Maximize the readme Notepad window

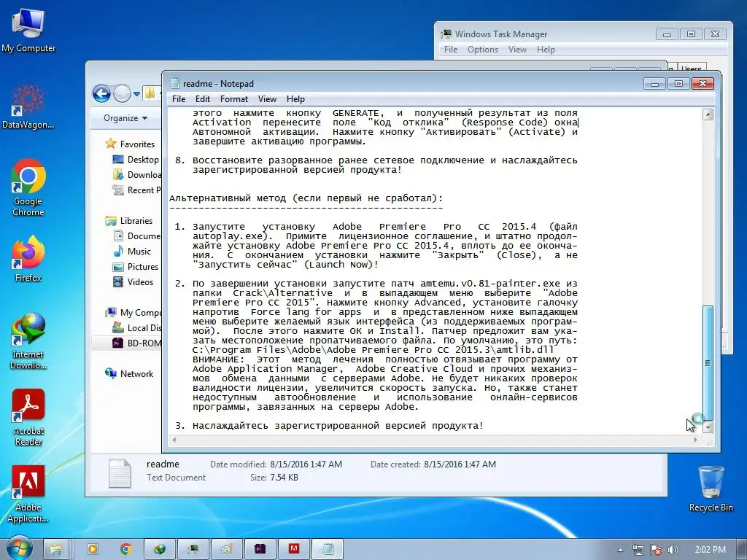(x=678, y=84)
